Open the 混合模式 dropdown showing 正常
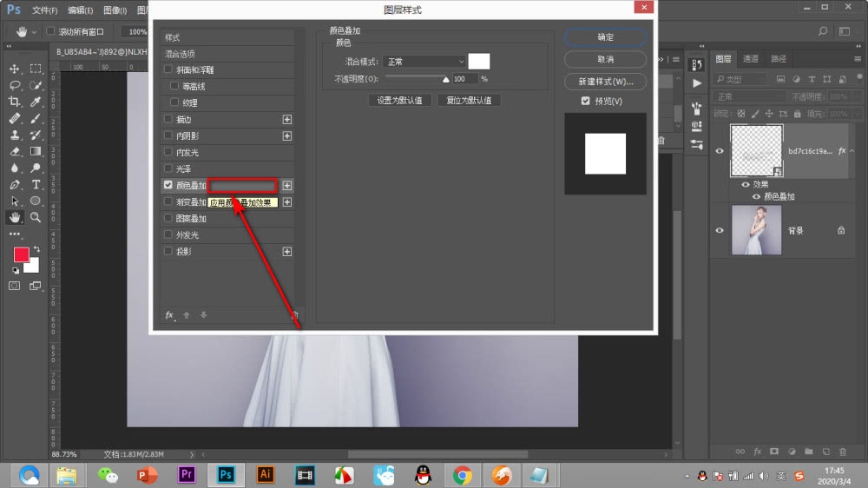The width and height of the screenshot is (868, 488). 424,62
